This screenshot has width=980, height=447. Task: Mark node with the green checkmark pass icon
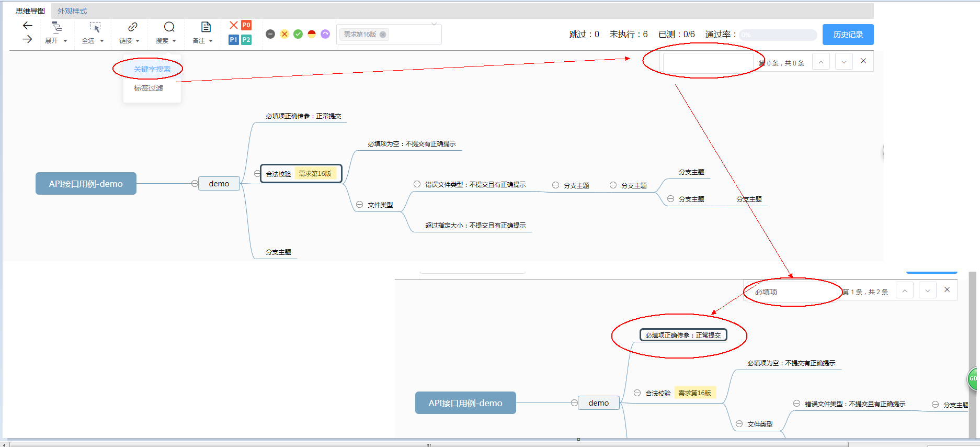pyautogui.click(x=298, y=34)
